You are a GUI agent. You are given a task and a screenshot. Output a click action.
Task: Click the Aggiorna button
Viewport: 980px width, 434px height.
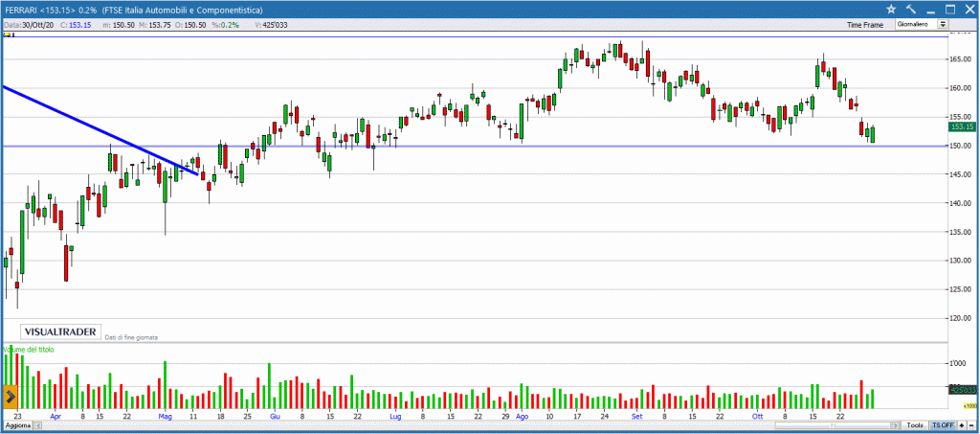click(x=17, y=425)
